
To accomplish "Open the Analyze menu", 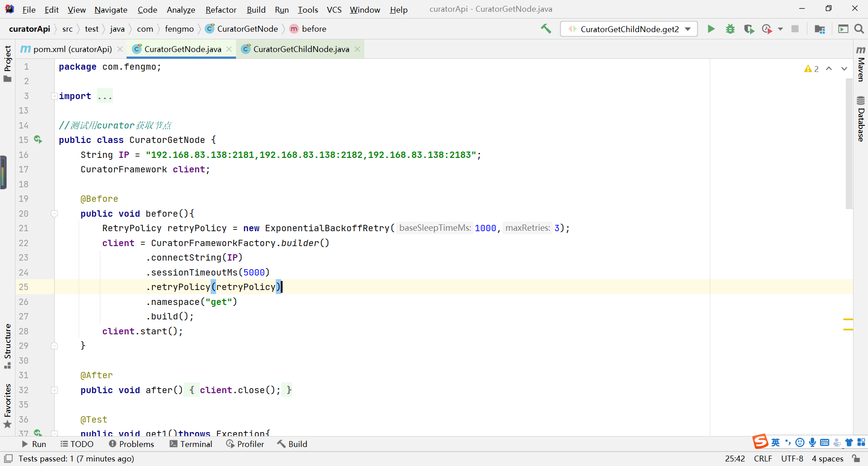I will [181, 10].
